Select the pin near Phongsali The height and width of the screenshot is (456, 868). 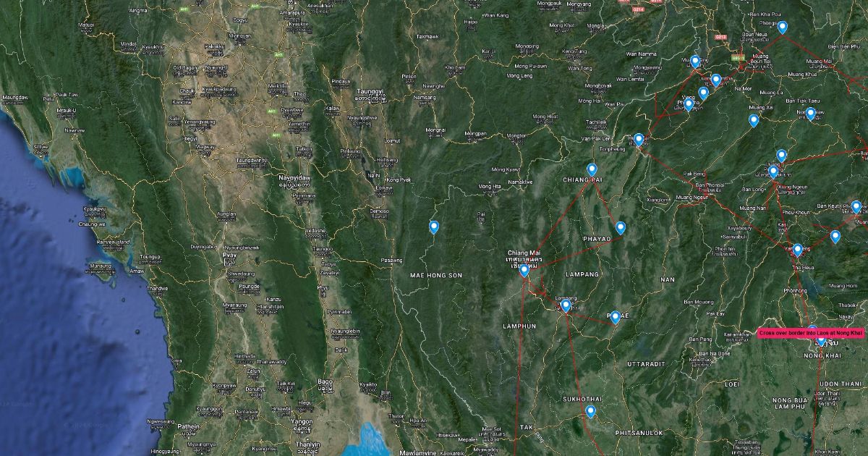[782, 28]
